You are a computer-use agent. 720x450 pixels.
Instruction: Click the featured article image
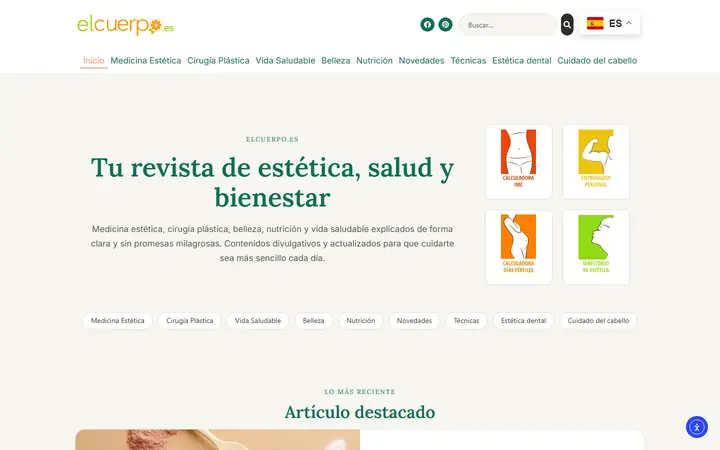pyautogui.click(x=218, y=440)
